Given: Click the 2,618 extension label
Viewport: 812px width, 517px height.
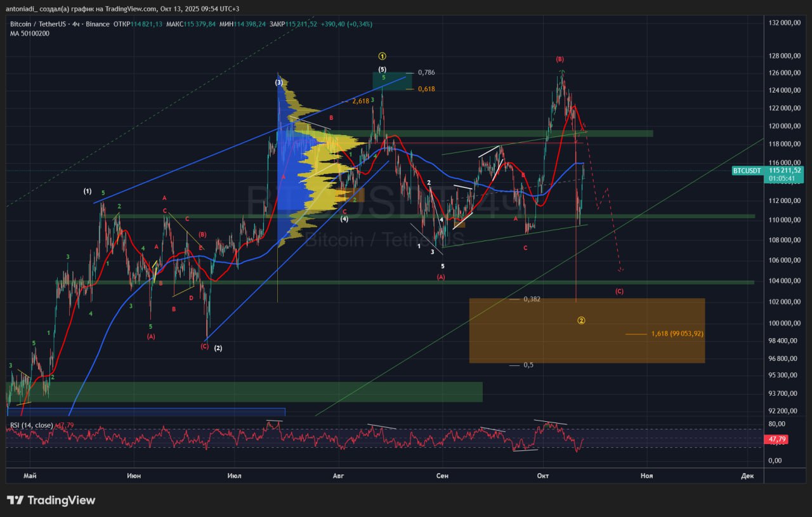Looking at the screenshot, I should coord(360,101).
